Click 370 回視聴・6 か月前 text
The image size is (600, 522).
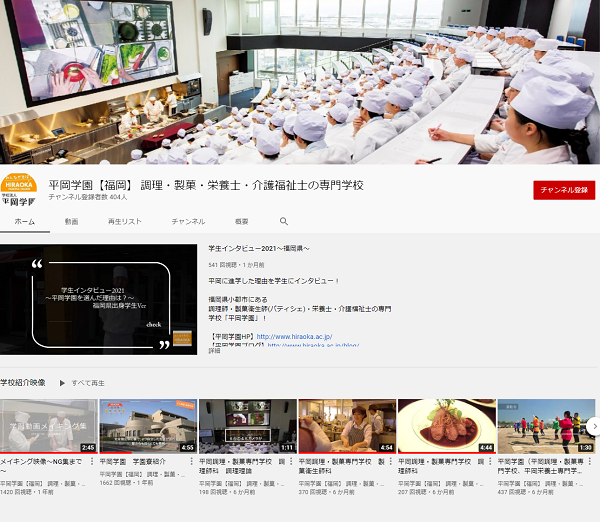[326, 492]
